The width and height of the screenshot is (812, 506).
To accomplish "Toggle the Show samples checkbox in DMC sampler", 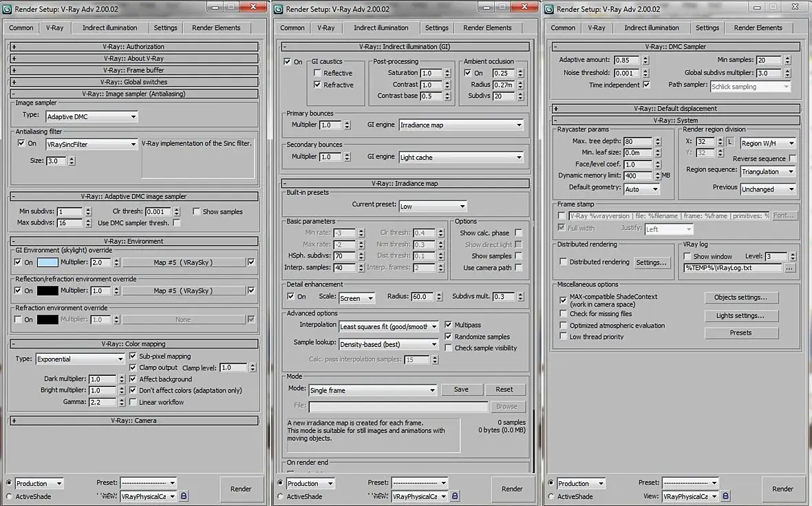I will click(x=196, y=211).
